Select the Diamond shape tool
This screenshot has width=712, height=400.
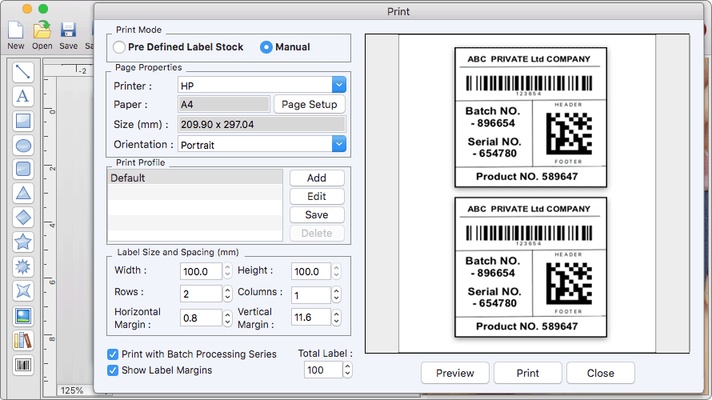[23, 217]
